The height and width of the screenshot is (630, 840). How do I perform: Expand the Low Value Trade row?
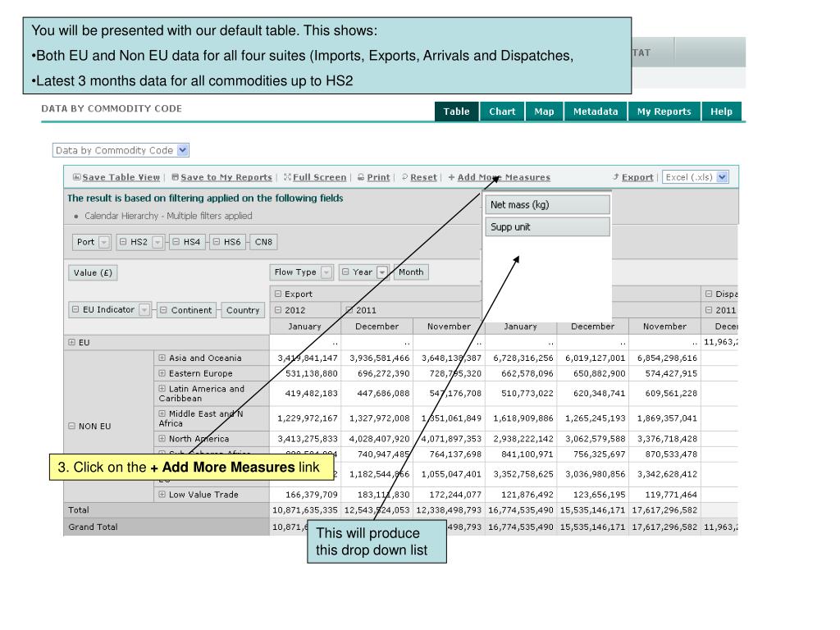(162, 495)
